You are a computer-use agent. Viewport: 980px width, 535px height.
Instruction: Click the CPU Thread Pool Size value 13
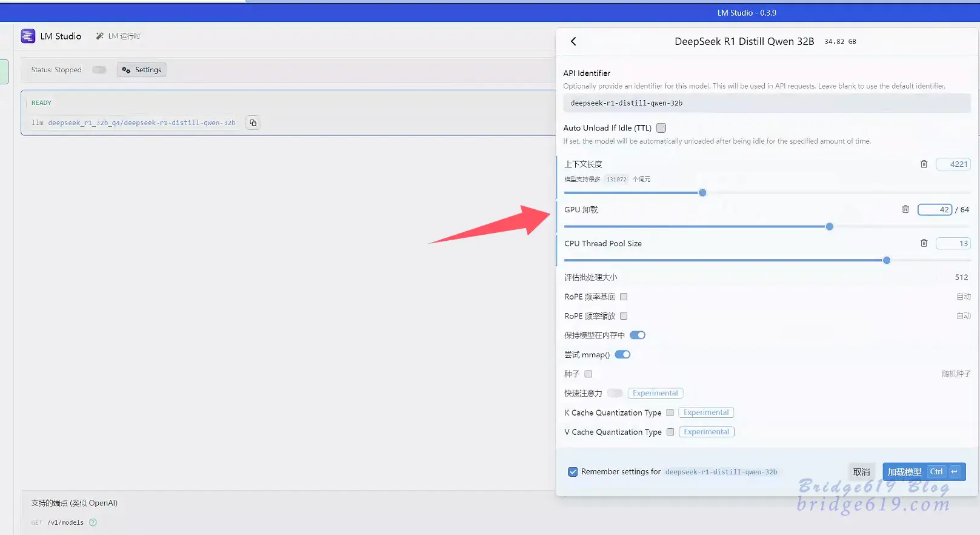[953, 243]
